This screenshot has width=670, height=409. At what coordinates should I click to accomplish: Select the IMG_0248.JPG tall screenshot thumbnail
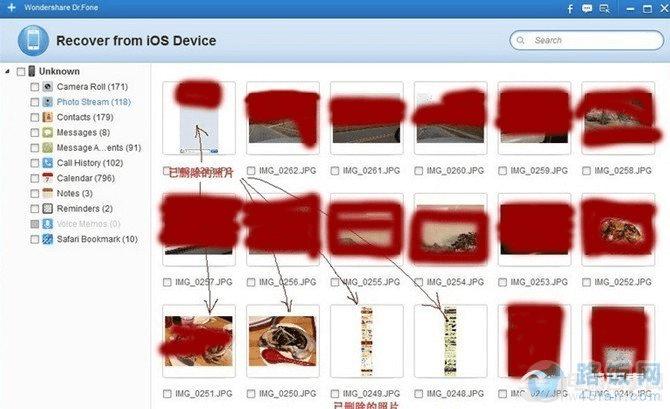pyautogui.click(x=450, y=341)
